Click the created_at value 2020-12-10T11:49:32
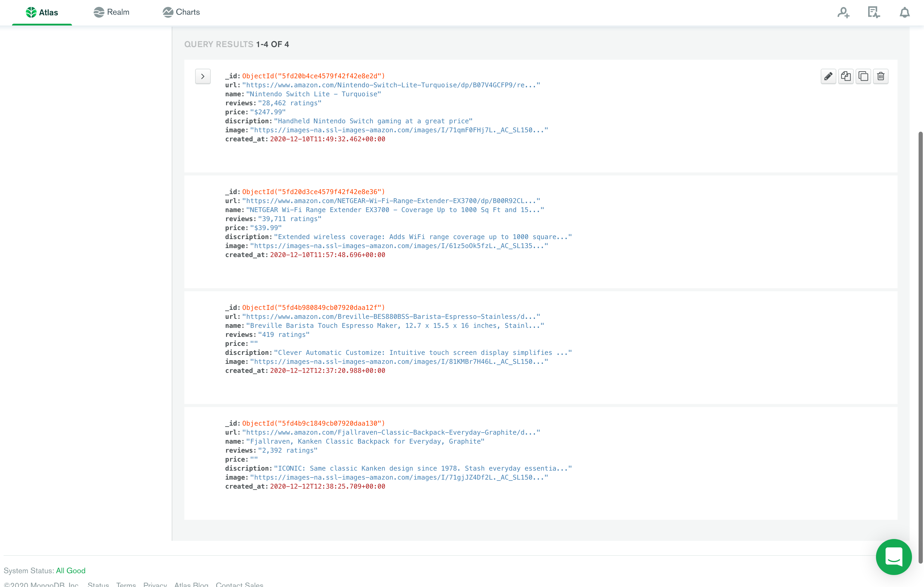The height and width of the screenshot is (587, 924). pos(328,139)
